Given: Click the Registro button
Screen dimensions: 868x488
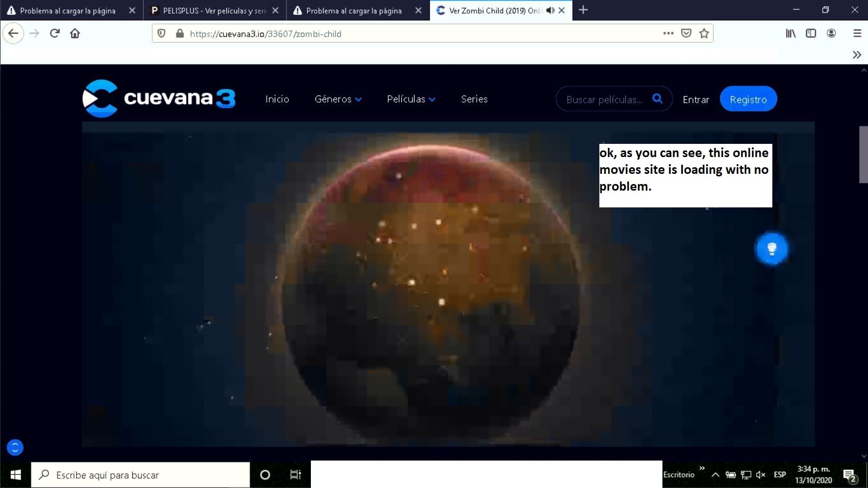Looking at the screenshot, I should click(748, 99).
